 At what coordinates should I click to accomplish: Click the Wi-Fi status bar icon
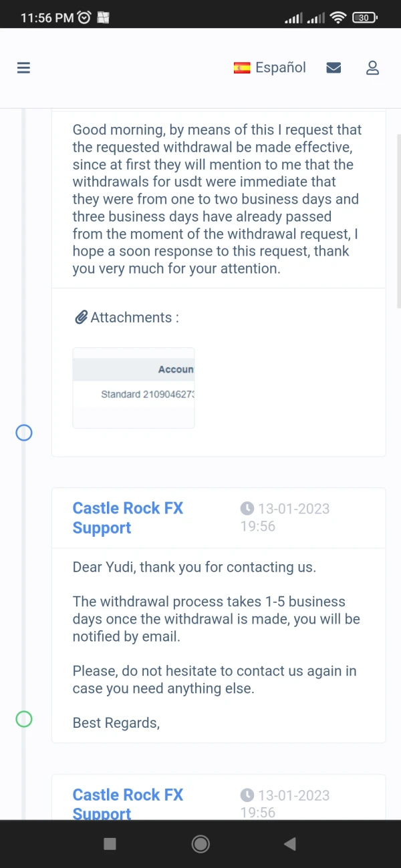tap(338, 18)
